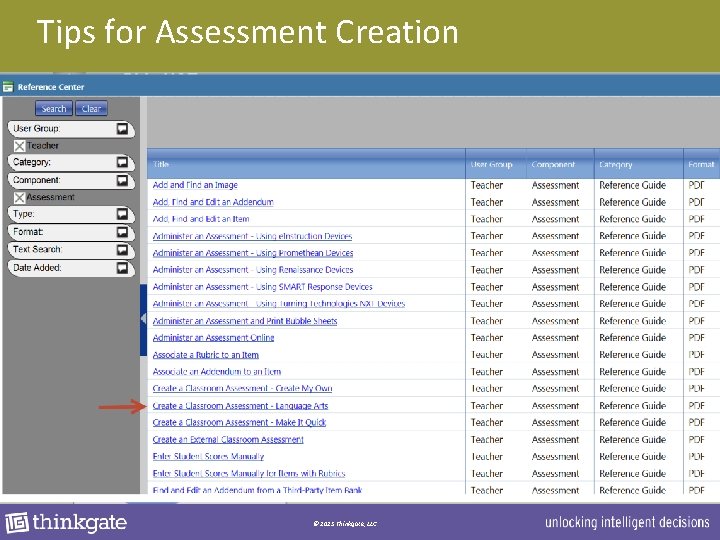Open Administer Assessment Using Renaissance Devices

click(x=253, y=270)
